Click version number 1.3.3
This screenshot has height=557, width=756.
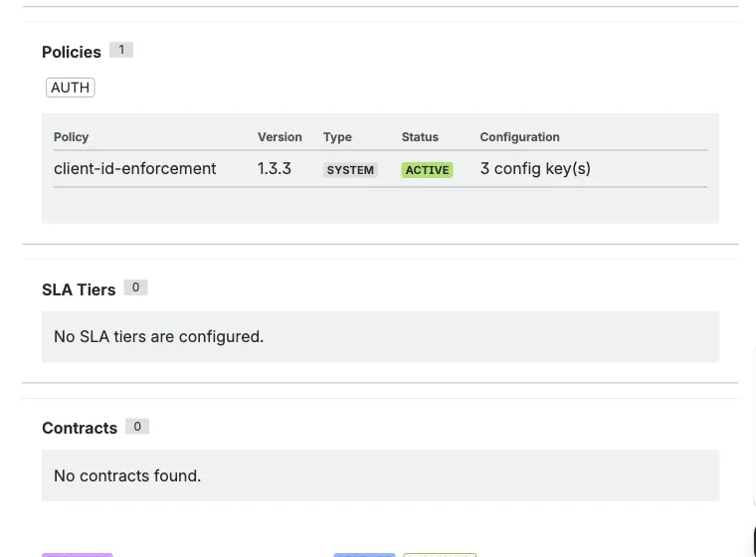tap(275, 169)
